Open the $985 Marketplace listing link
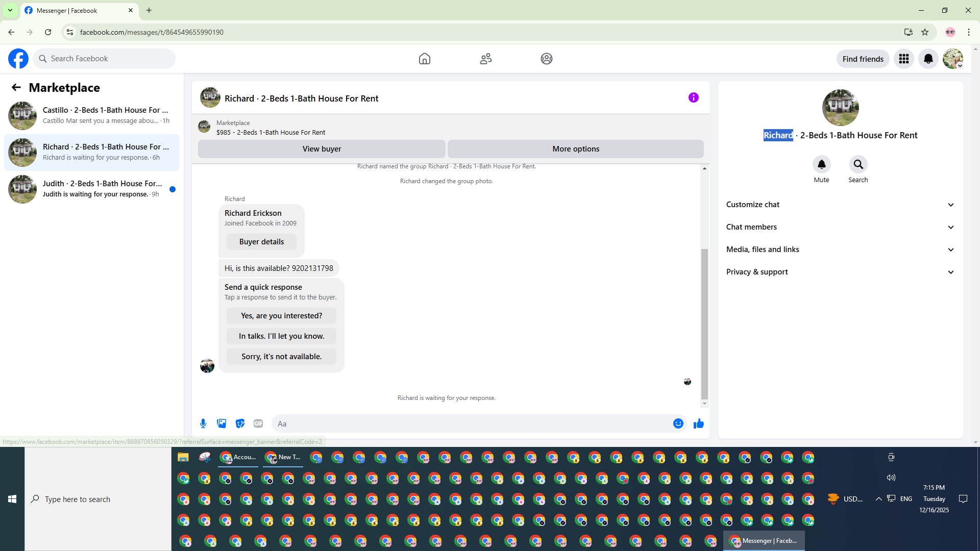The width and height of the screenshot is (980, 551). click(271, 132)
